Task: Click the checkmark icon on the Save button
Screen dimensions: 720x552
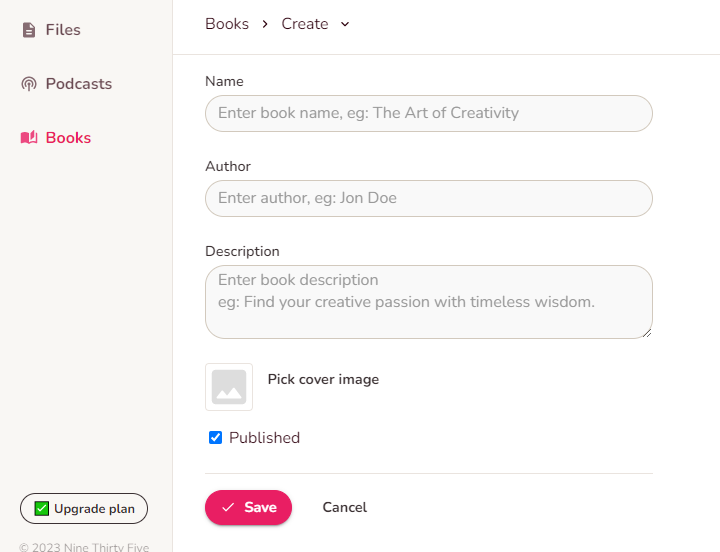Action: [228, 508]
